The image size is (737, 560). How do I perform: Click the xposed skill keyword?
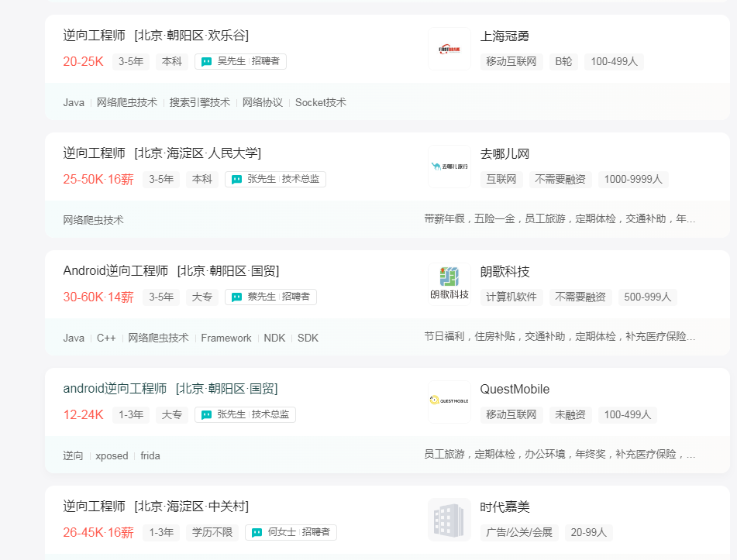pyautogui.click(x=112, y=455)
